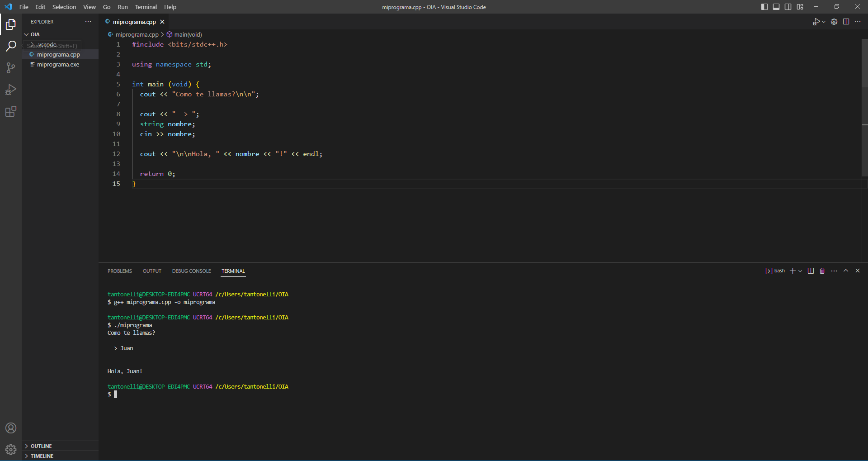Open new terminal launch profile dropdown
The image size is (868, 461).
(800, 271)
